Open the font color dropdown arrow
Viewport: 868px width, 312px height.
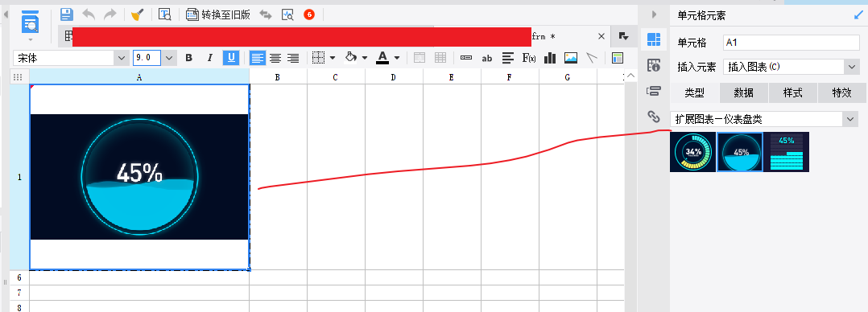397,58
